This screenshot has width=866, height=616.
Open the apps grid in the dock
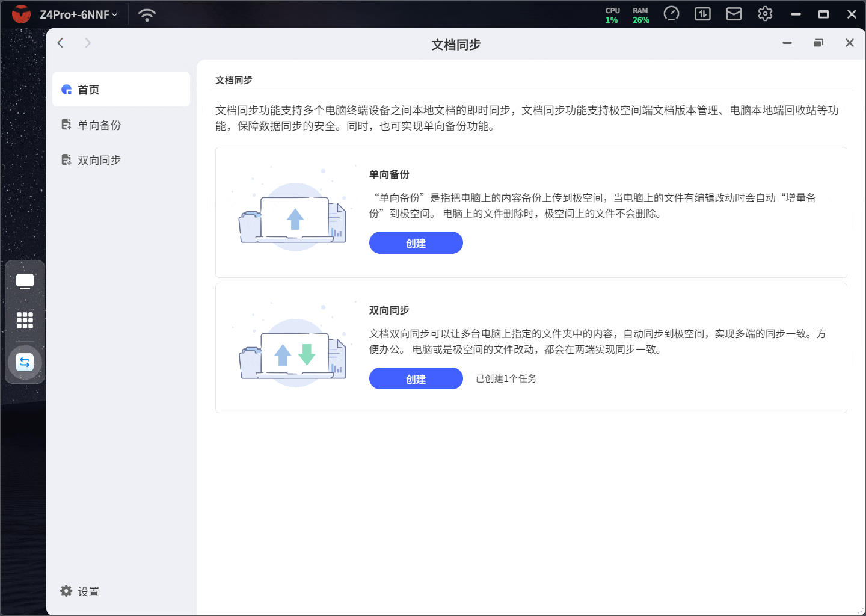(x=25, y=320)
